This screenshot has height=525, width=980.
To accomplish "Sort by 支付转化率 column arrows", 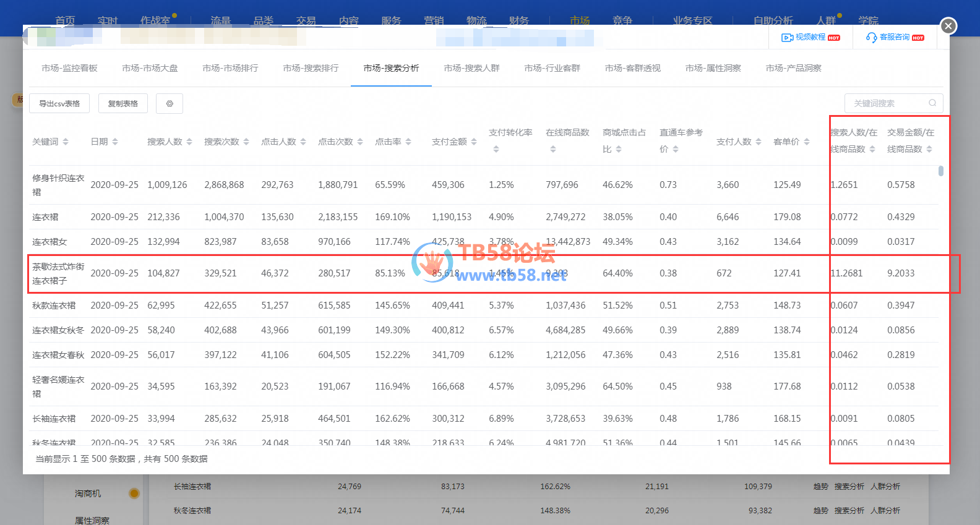I will 496,149.
